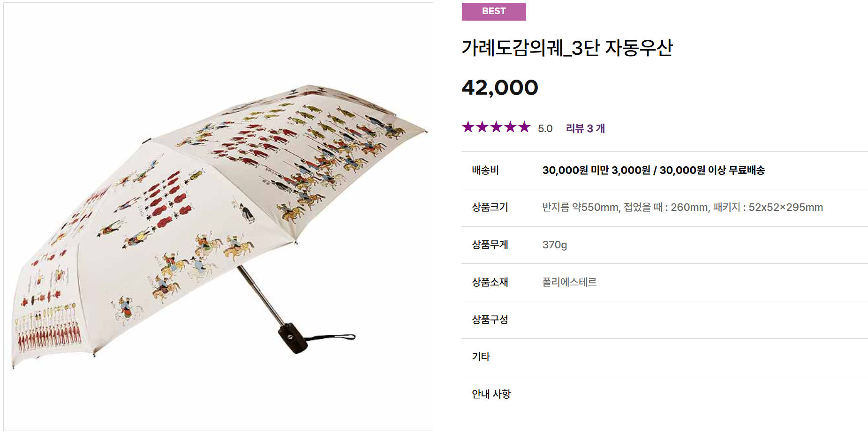This screenshot has height=432, width=868.
Task: Click the 상품크기 size specification text
Action: click(x=682, y=208)
